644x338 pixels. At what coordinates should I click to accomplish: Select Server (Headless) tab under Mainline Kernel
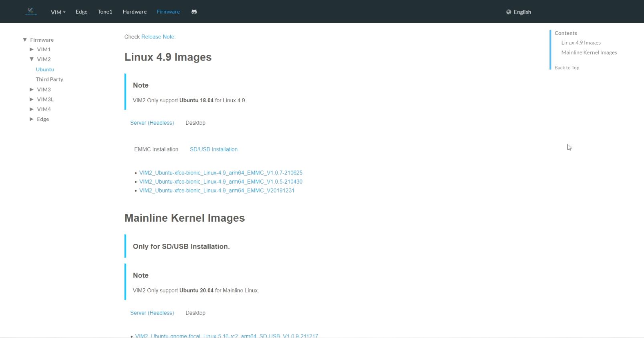tap(152, 313)
